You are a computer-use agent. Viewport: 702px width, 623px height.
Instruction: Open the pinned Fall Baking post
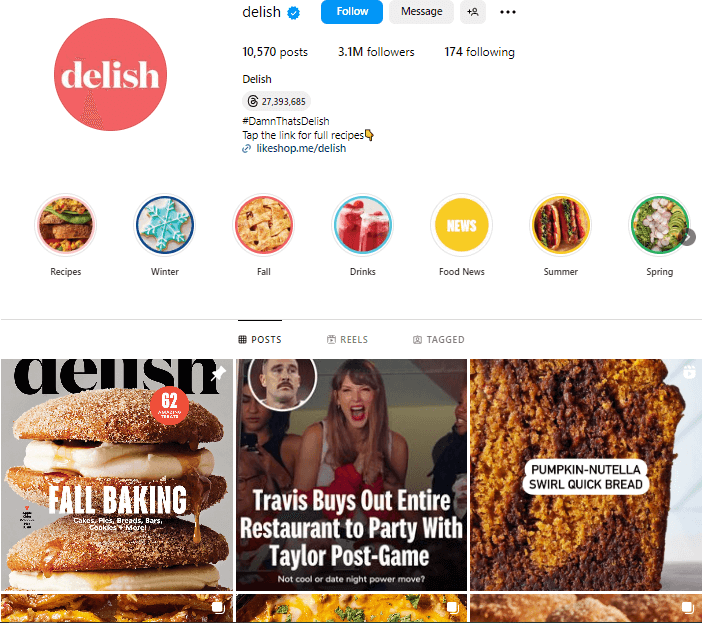coord(117,475)
